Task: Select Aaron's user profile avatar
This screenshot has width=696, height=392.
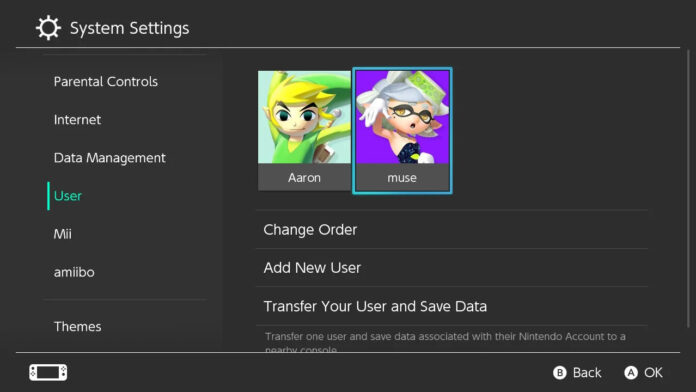Action: click(304, 117)
